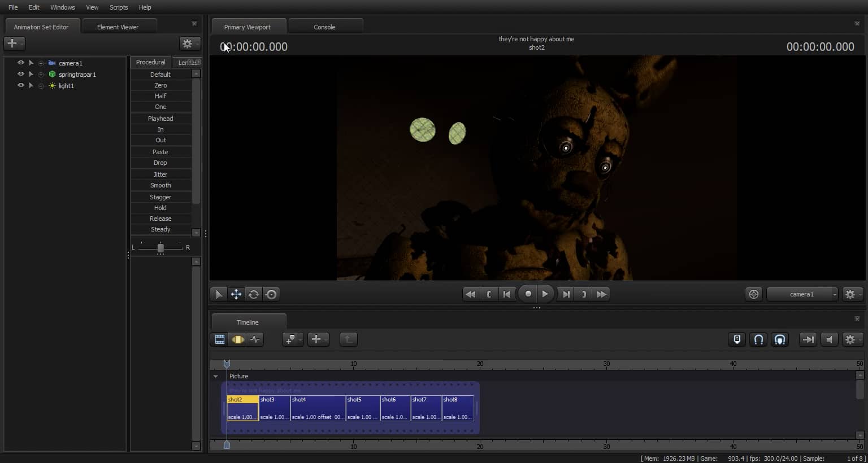Toggle the snap magnet icon

pos(758,339)
